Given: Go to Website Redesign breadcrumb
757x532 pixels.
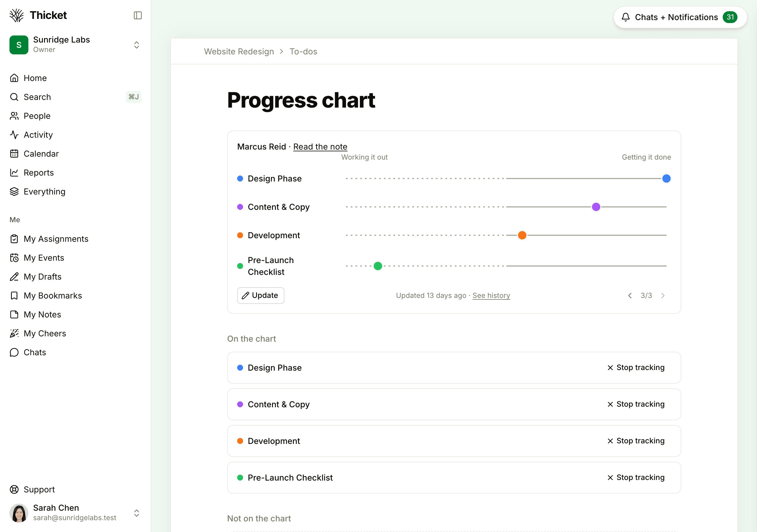Looking at the screenshot, I should click(239, 51).
